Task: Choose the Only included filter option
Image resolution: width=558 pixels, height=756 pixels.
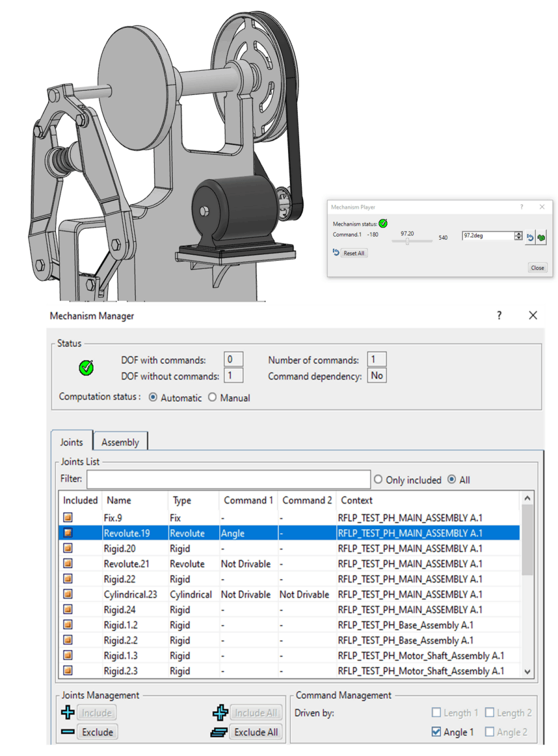Action: (379, 480)
